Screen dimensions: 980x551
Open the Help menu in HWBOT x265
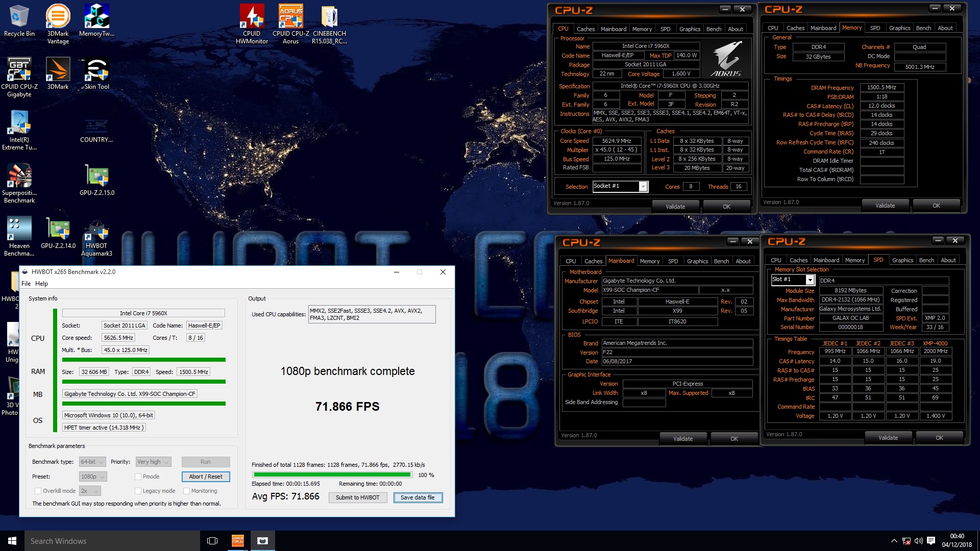[x=41, y=284]
